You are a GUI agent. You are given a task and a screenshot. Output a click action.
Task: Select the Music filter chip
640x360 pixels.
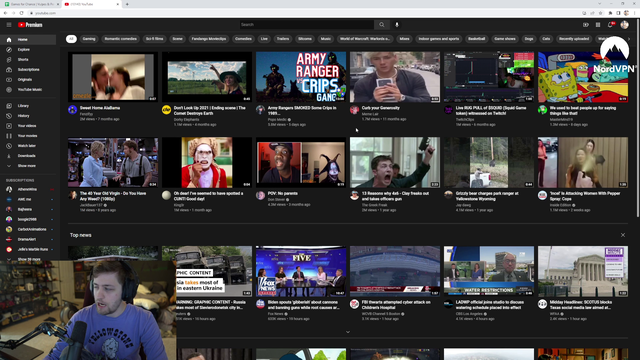click(x=326, y=39)
